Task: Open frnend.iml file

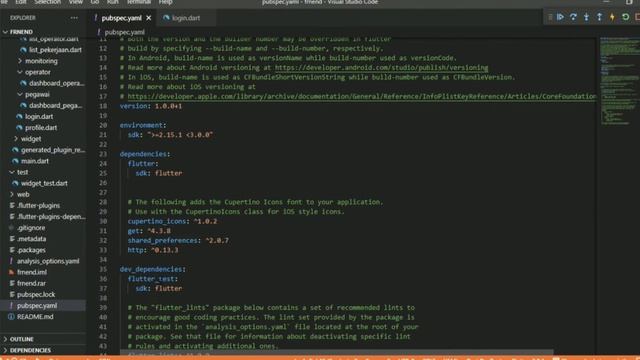Action: tap(32, 272)
